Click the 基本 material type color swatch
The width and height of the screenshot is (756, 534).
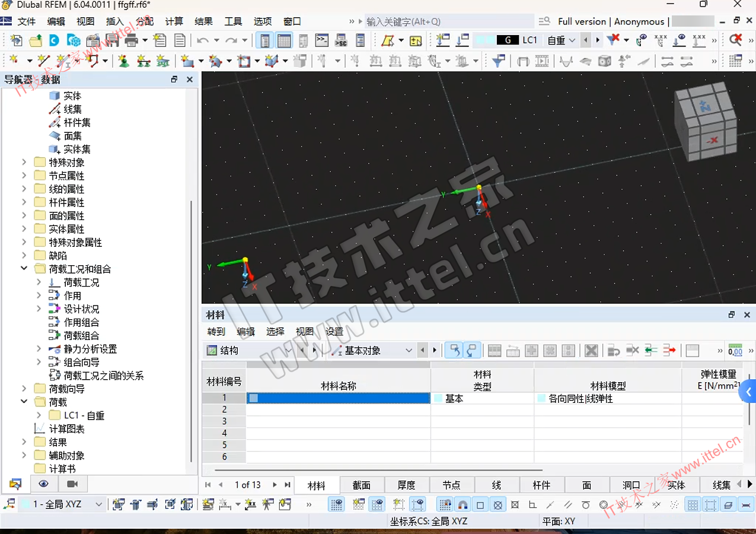438,399
